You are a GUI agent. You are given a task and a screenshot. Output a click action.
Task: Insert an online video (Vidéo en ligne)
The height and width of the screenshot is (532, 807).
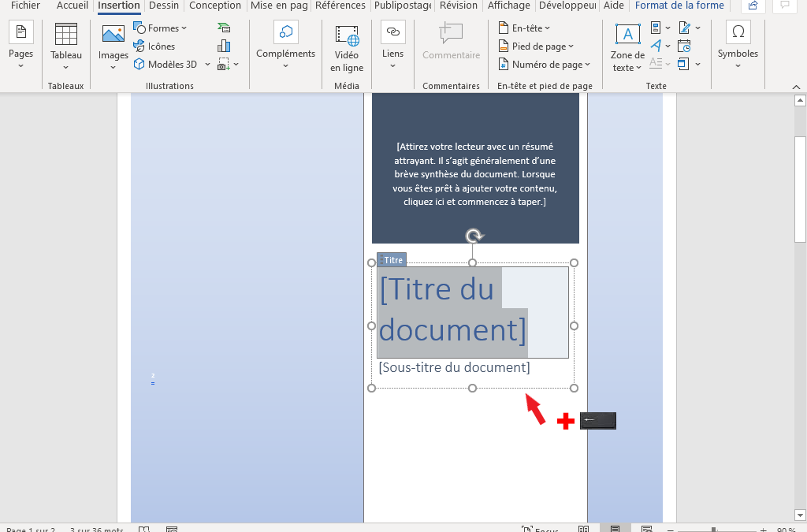347,48
